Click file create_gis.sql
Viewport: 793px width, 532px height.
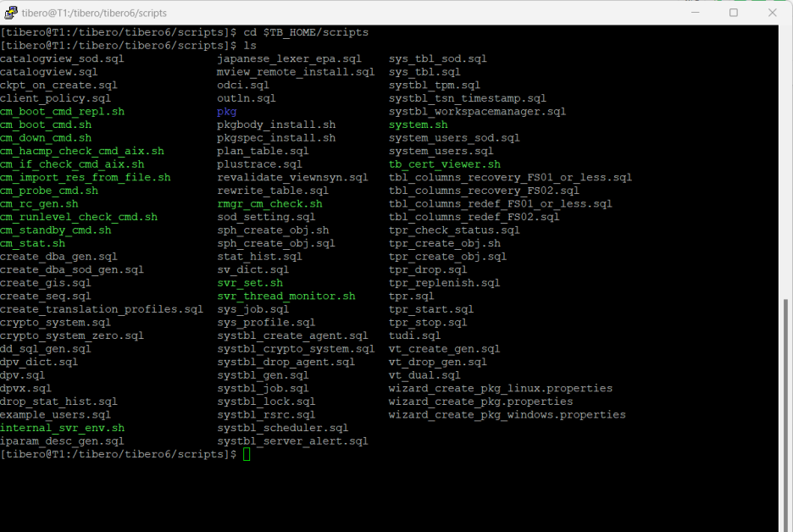[x=46, y=283]
